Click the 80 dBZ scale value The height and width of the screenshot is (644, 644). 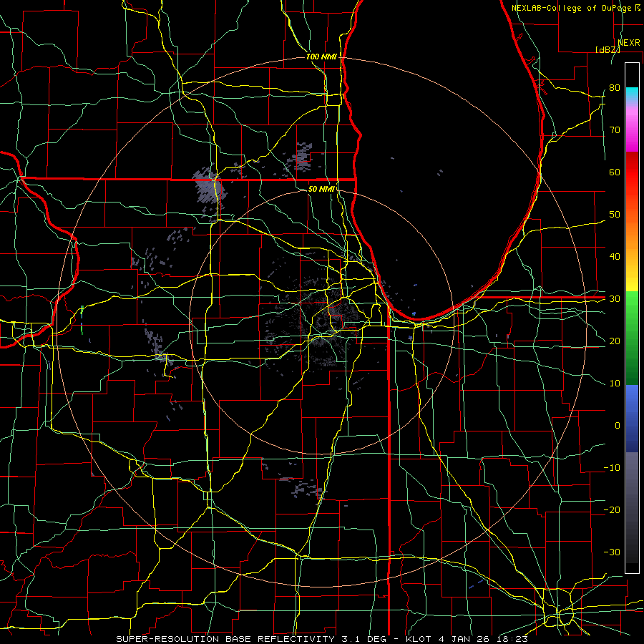[x=615, y=87]
